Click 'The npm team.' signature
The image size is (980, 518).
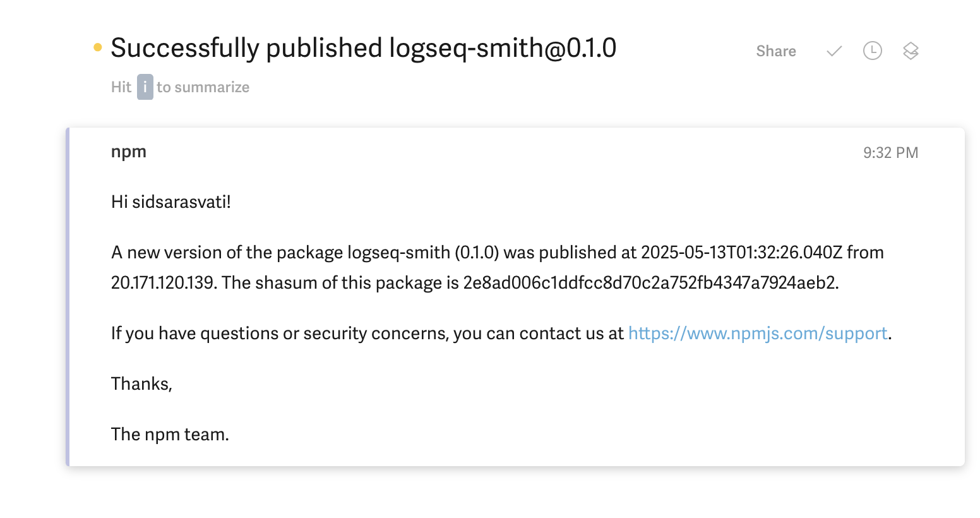point(170,435)
